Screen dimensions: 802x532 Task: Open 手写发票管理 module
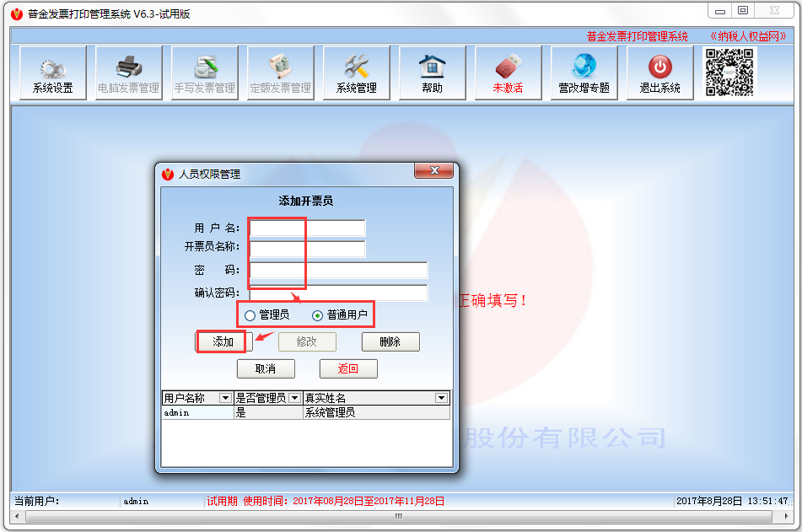pyautogui.click(x=203, y=73)
